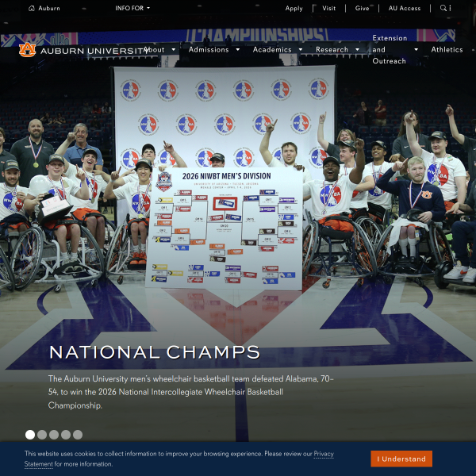Viewport: 476px width, 476px height.
Task: Open the Academics dropdown arrow
Action: tap(300, 49)
